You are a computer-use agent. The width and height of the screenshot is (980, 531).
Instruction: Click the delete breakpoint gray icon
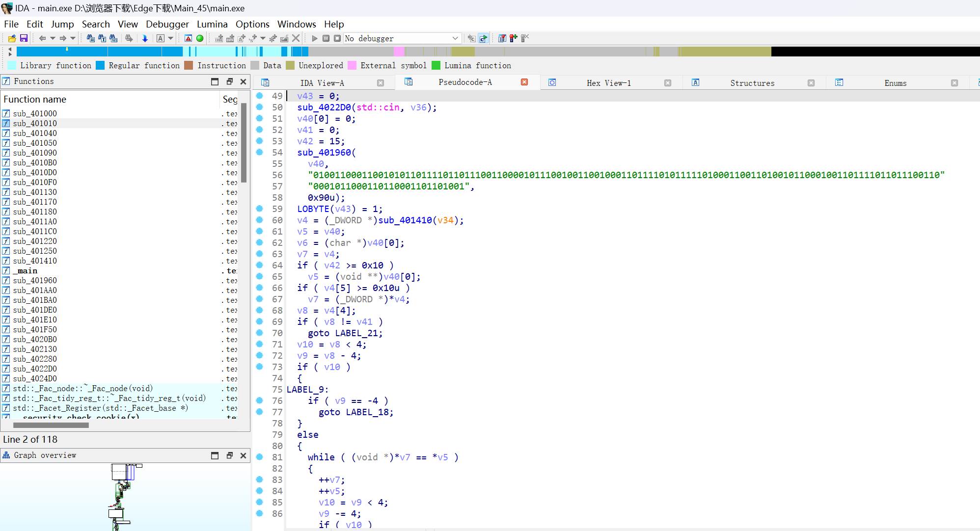pos(525,38)
